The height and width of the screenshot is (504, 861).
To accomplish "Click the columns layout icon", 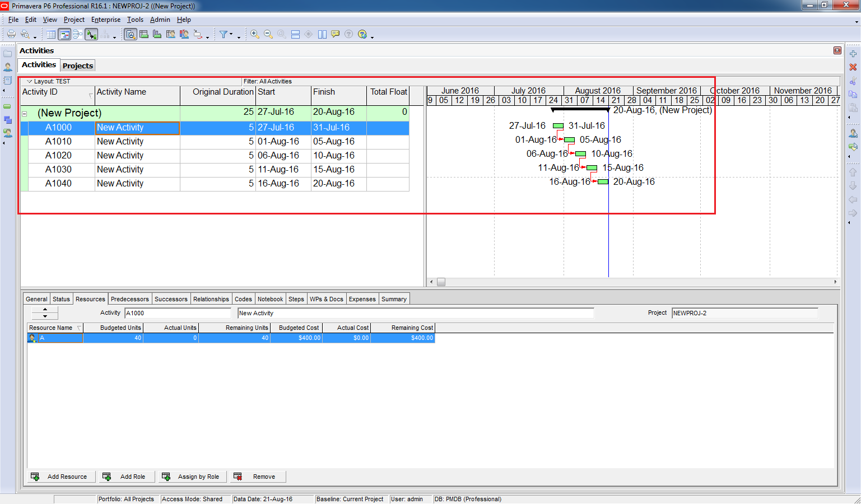I will pyautogui.click(x=322, y=34).
